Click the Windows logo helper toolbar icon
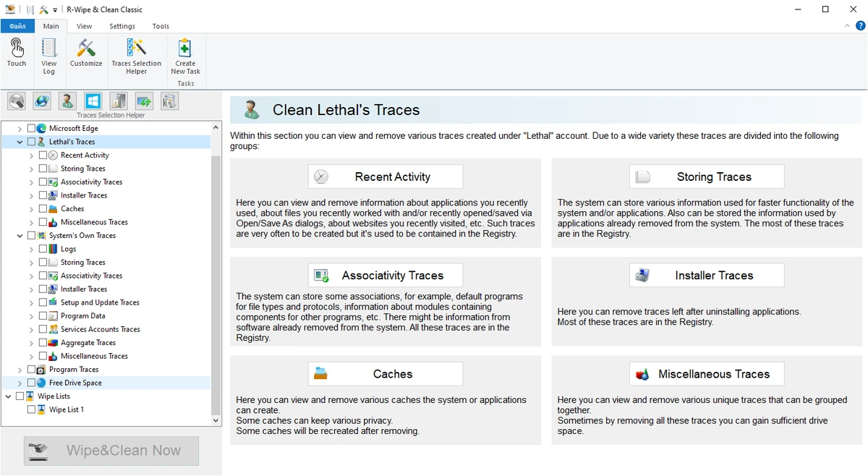 (93, 101)
